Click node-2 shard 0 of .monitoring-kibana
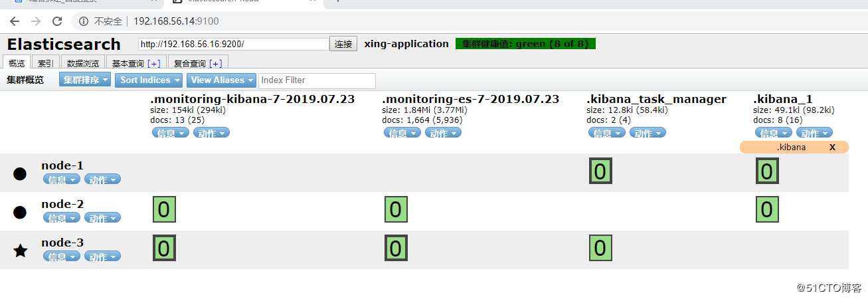The height and width of the screenshot is (299, 868). click(x=164, y=210)
